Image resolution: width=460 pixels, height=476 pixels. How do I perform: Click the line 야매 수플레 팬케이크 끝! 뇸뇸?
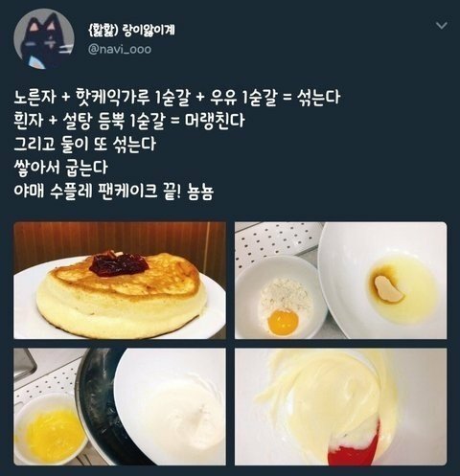pyautogui.click(x=114, y=192)
